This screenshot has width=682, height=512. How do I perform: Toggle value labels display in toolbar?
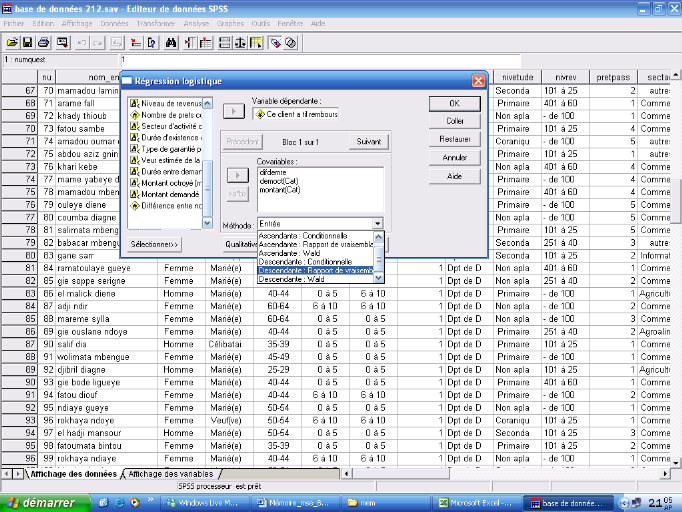click(x=273, y=43)
